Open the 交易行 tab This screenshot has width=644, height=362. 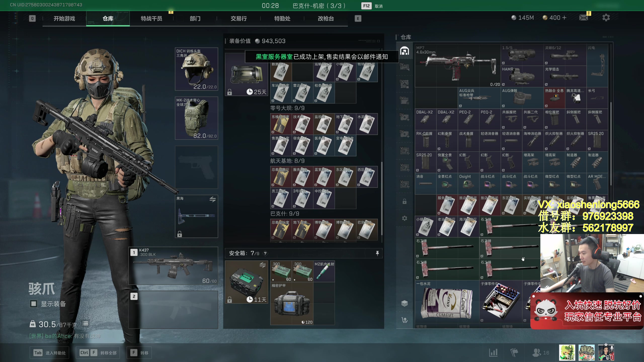238,19
